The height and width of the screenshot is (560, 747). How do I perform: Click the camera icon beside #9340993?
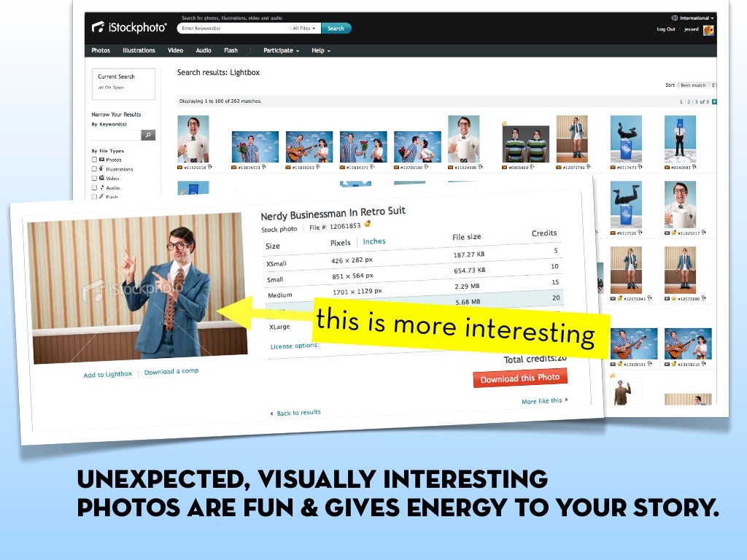(667, 167)
